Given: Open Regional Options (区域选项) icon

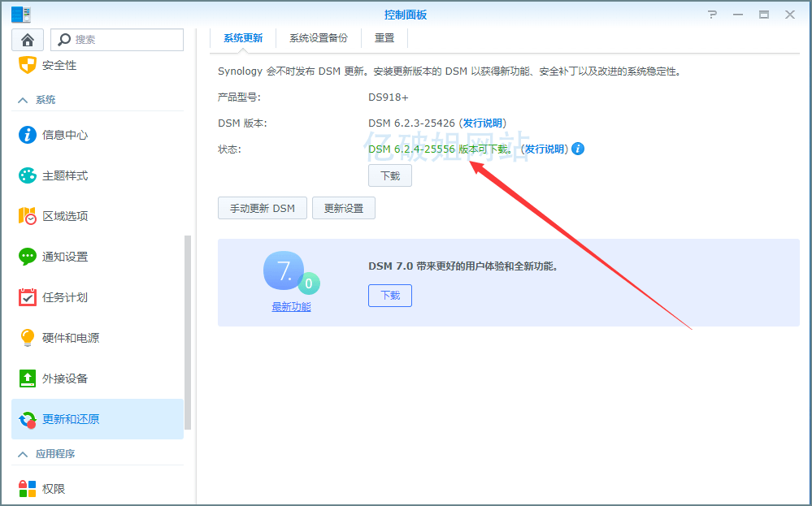Looking at the screenshot, I should tap(28, 216).
